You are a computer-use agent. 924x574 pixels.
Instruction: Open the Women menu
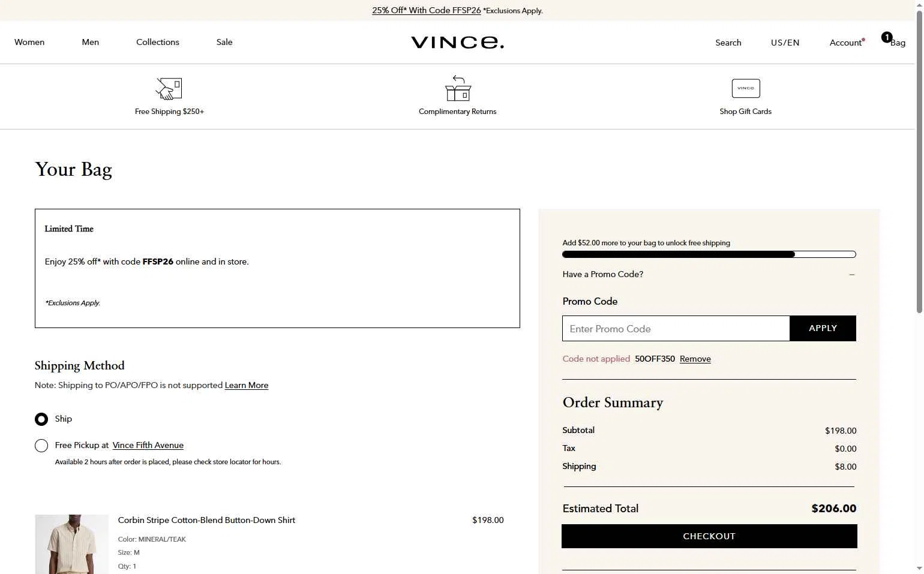[x=29, y=42]
